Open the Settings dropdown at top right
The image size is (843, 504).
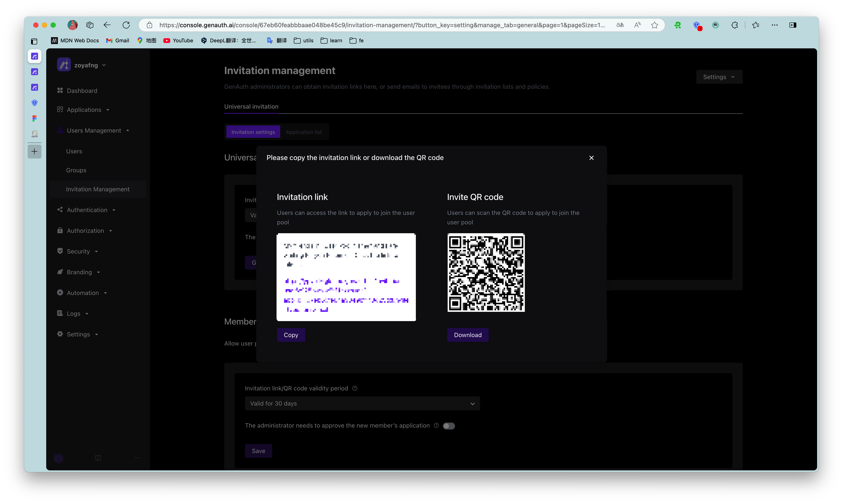[719, 77]
